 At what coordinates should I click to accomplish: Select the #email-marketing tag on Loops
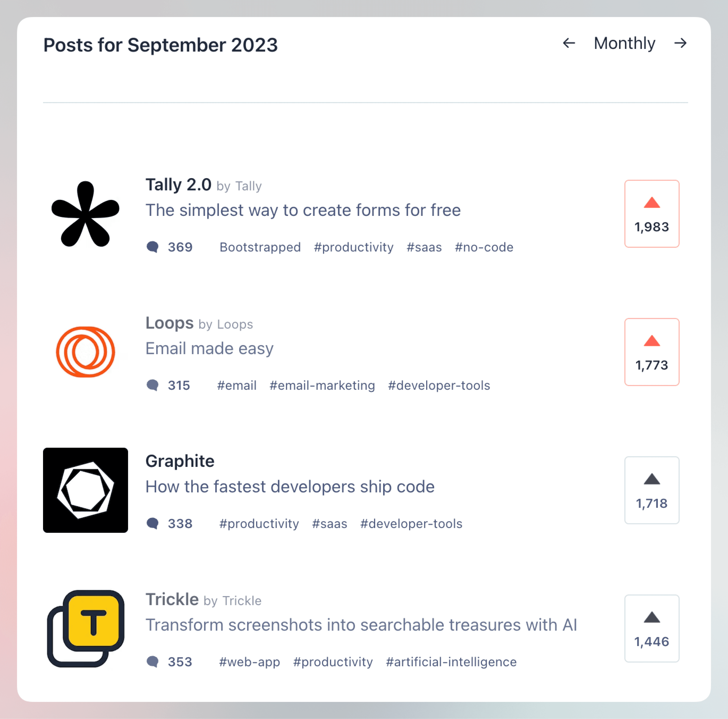[x=322, y=385]
